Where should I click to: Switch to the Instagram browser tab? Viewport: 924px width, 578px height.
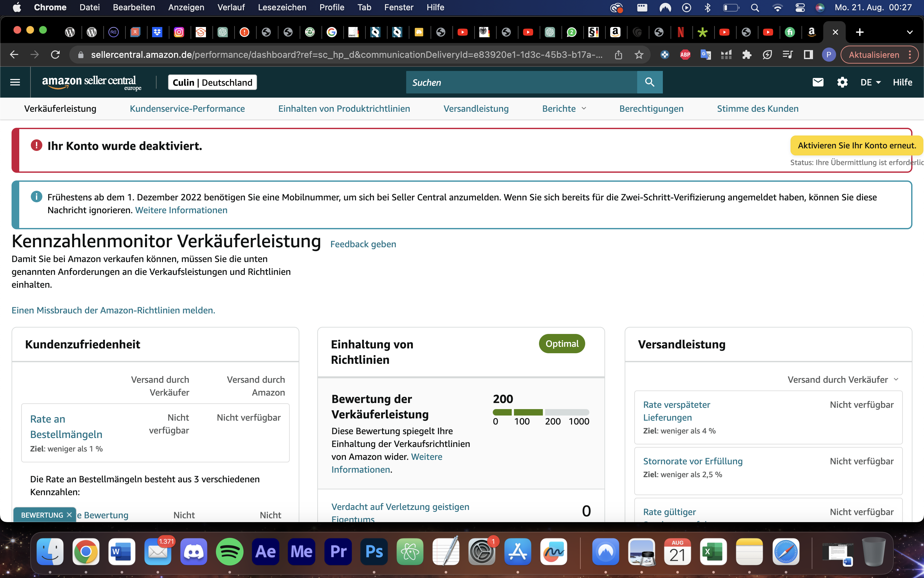[179, 32]
